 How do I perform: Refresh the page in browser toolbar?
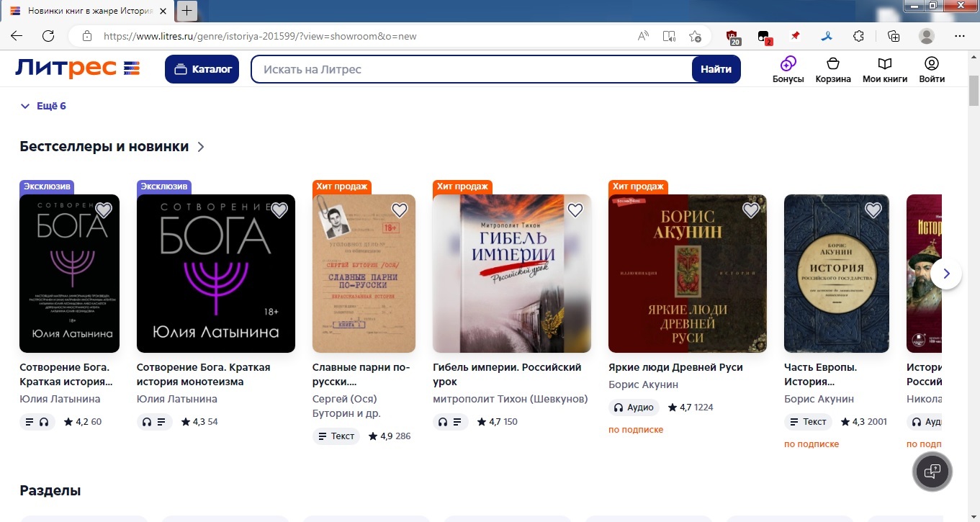tap(48, 36)
